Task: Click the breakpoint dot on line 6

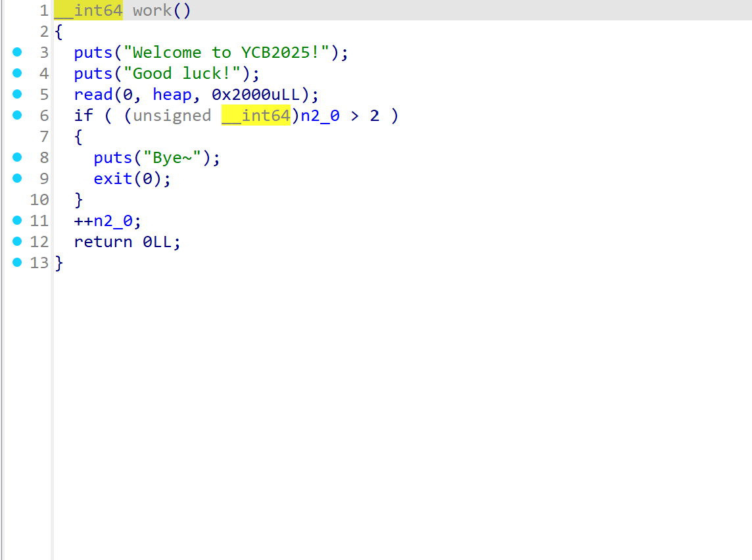Action: 17,115
